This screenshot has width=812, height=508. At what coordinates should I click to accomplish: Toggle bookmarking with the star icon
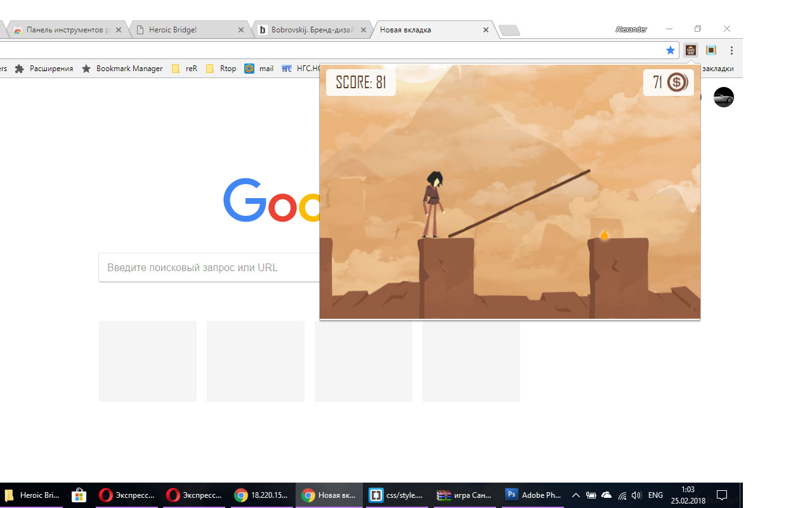(671, 50)
